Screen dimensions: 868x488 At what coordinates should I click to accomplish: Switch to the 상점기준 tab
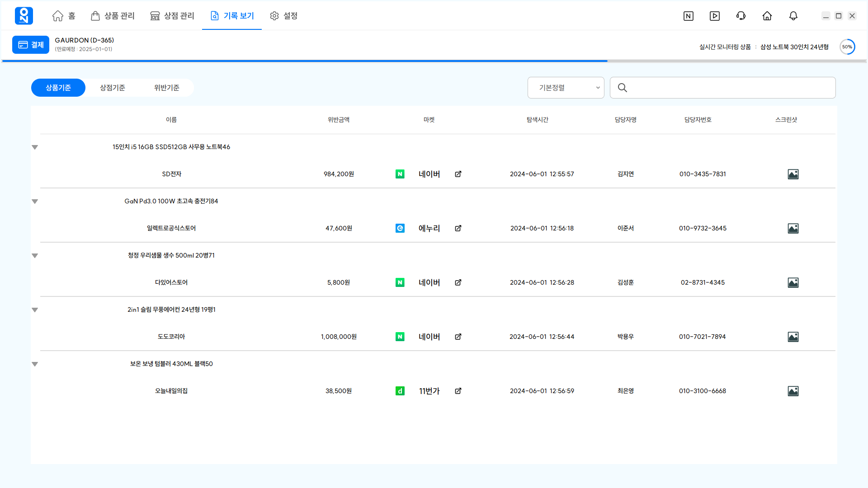click(x=113, y=88)
